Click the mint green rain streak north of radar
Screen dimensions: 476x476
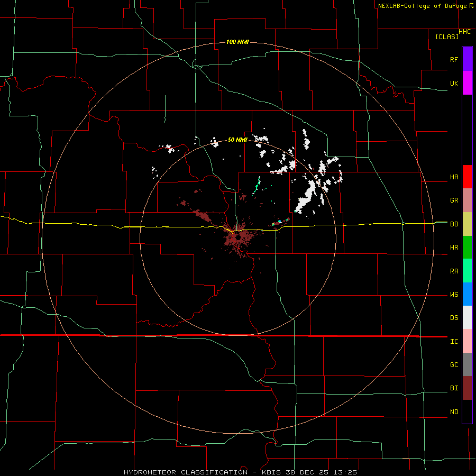(x=257, y=185)
